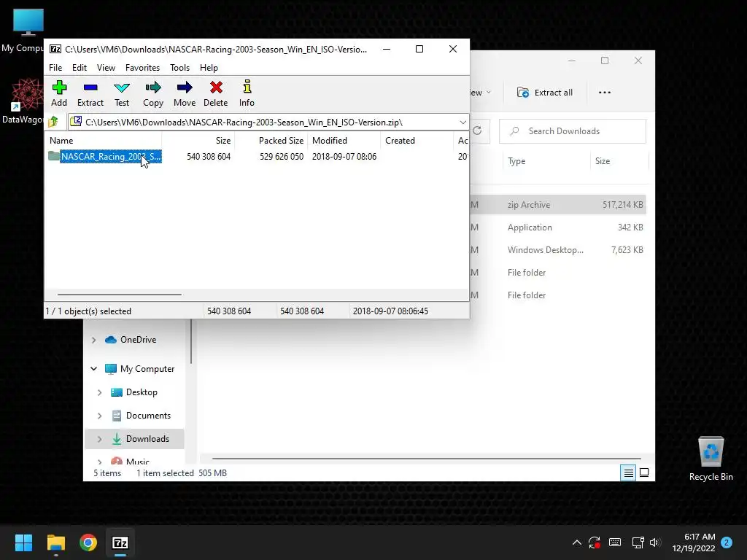
Task: Expand the Downloads tree node
Action: pos(99,439)
